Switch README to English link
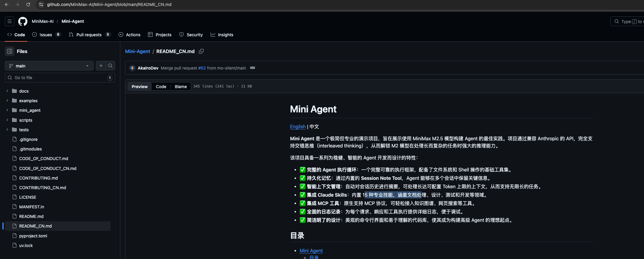 298,127
